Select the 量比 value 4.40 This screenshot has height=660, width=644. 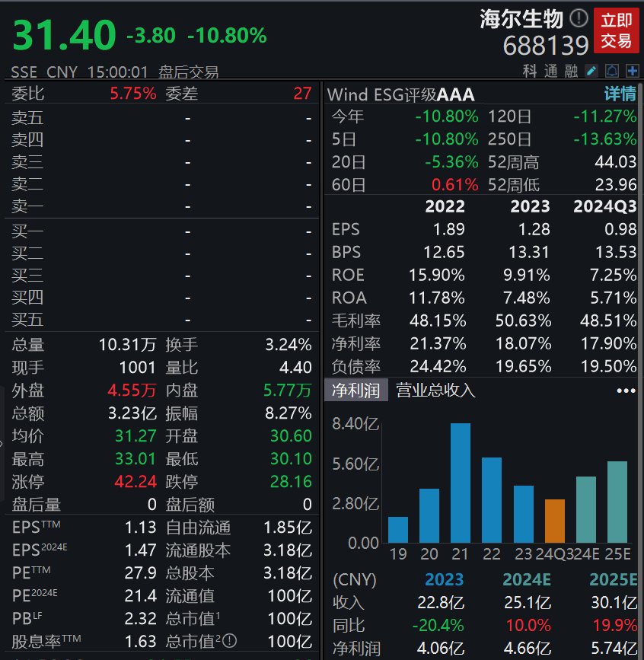point(295,368)
